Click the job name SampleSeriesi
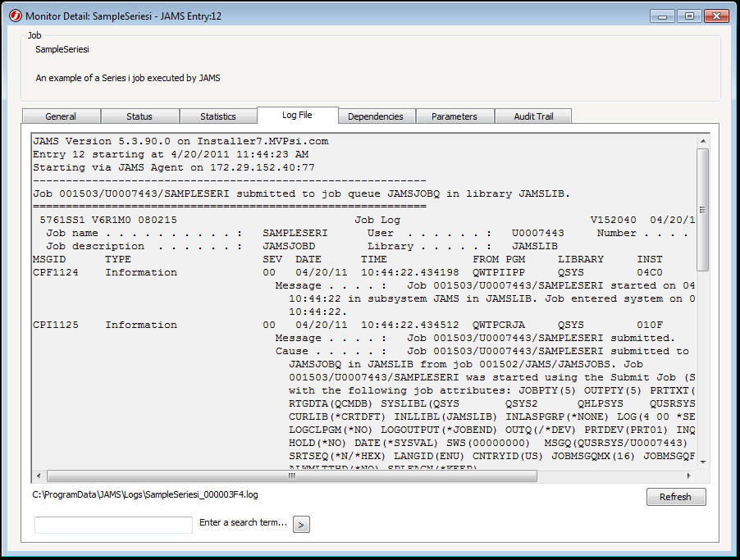The height and width of the screenshot is (560, 740). click(x=62, y=49)
